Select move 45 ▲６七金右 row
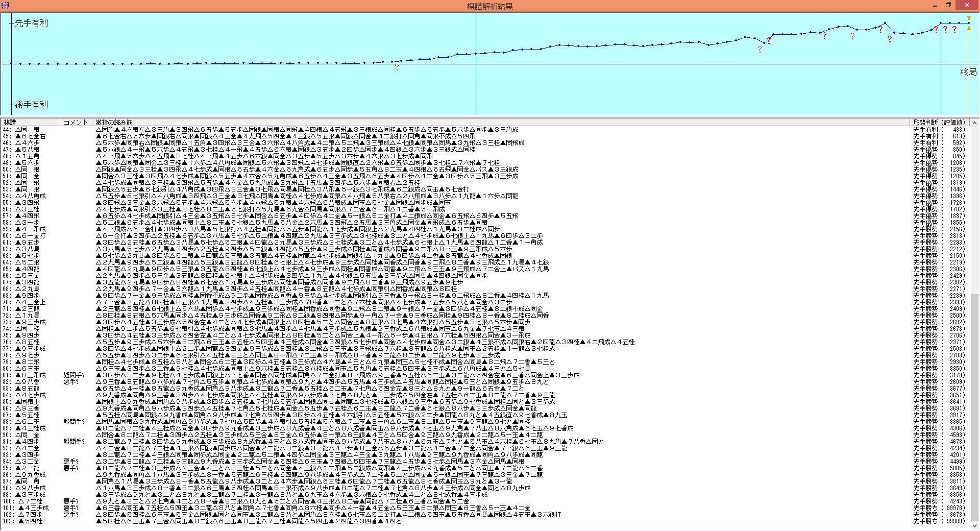This screenshot has width=980, height=531. coord(31,136)
